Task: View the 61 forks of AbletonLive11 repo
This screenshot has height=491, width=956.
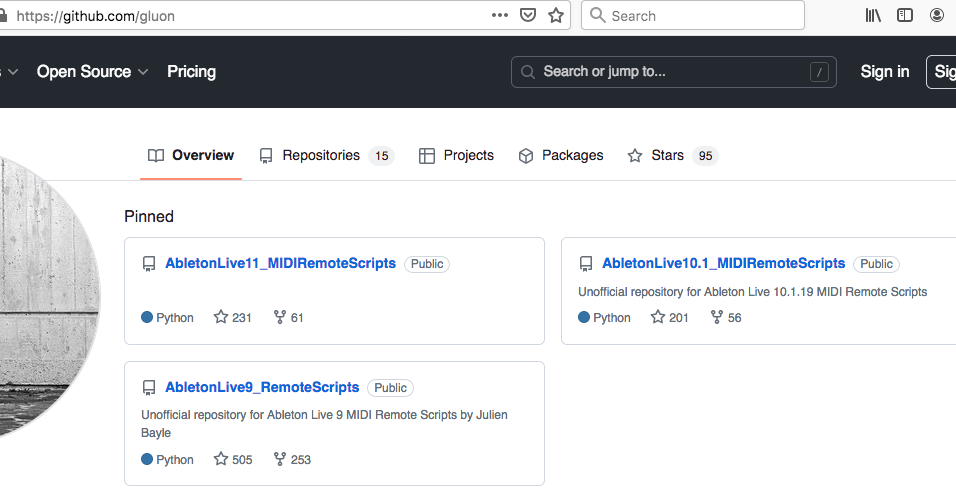Action: (x=288, y=317)
